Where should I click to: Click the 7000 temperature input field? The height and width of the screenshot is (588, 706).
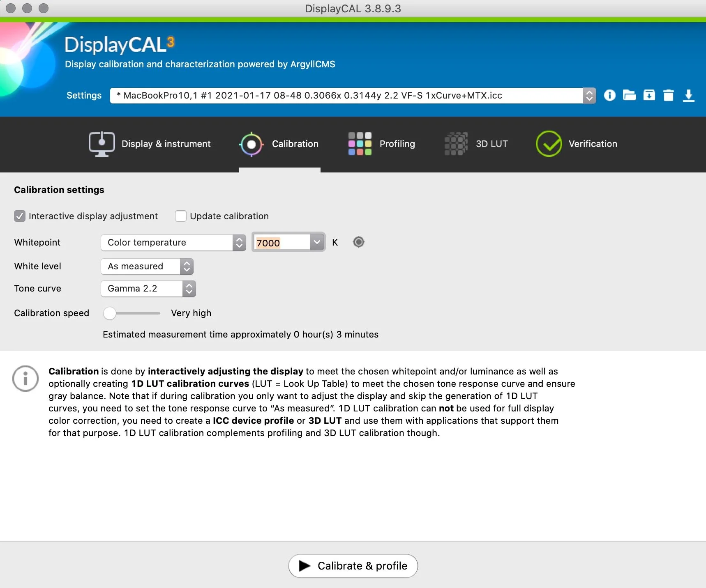[x=281, y=242]
